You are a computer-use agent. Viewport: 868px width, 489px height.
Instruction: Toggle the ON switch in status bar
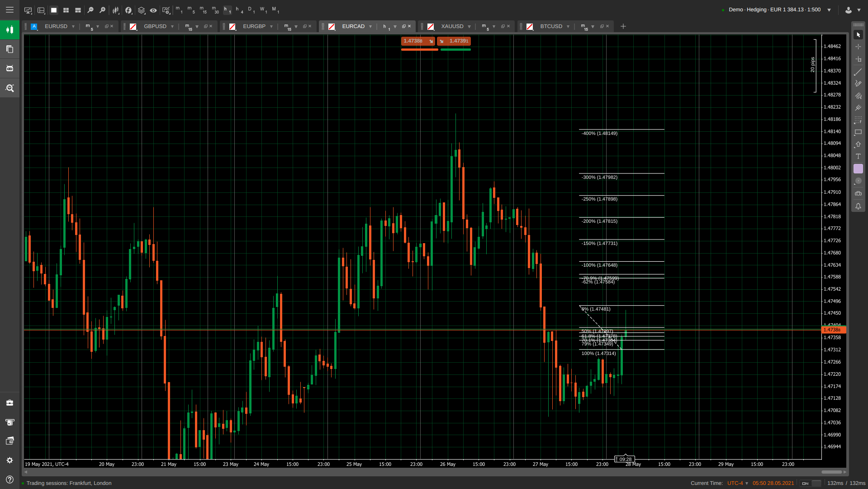[810, 483]
